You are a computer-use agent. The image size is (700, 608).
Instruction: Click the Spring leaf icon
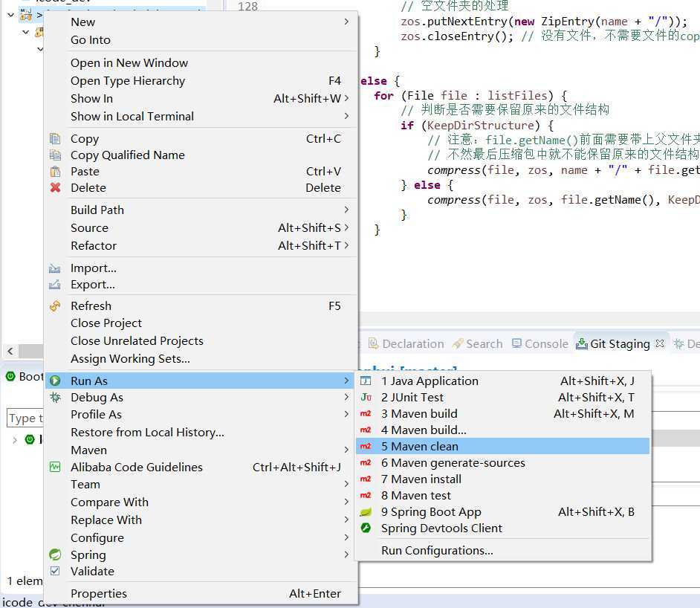pyautogui.click(x=55, y=554)
